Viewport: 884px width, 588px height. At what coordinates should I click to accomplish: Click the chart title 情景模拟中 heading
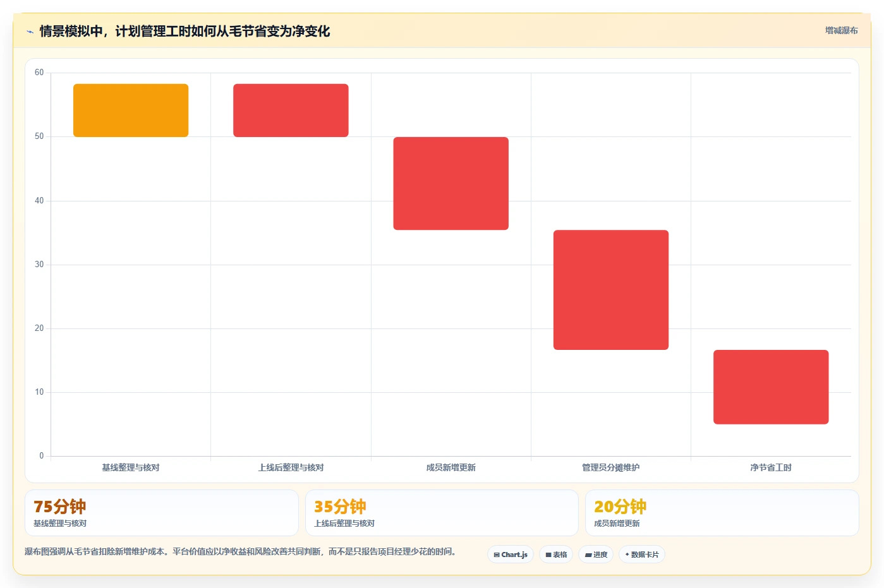pos(185,31)
